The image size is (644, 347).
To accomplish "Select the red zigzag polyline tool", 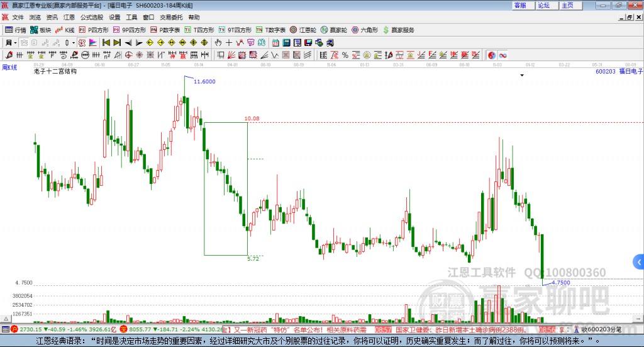I will [x=240, y=43].
